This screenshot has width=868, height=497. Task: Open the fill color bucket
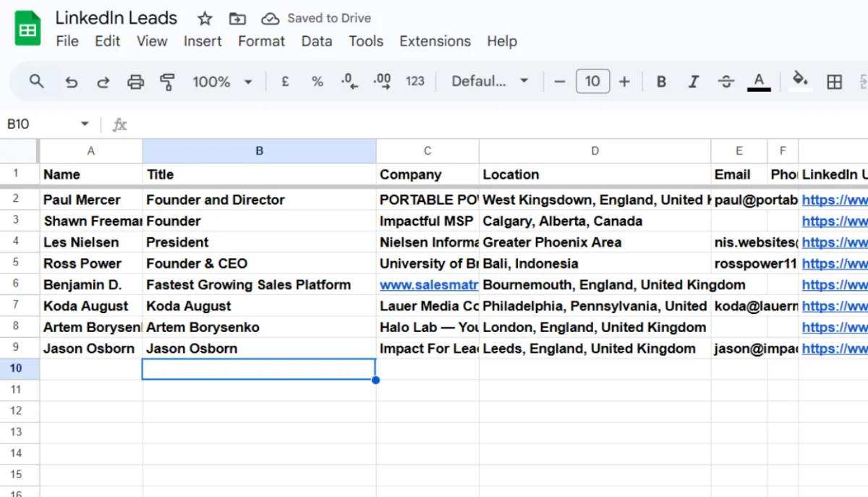(x=800, y=81)
